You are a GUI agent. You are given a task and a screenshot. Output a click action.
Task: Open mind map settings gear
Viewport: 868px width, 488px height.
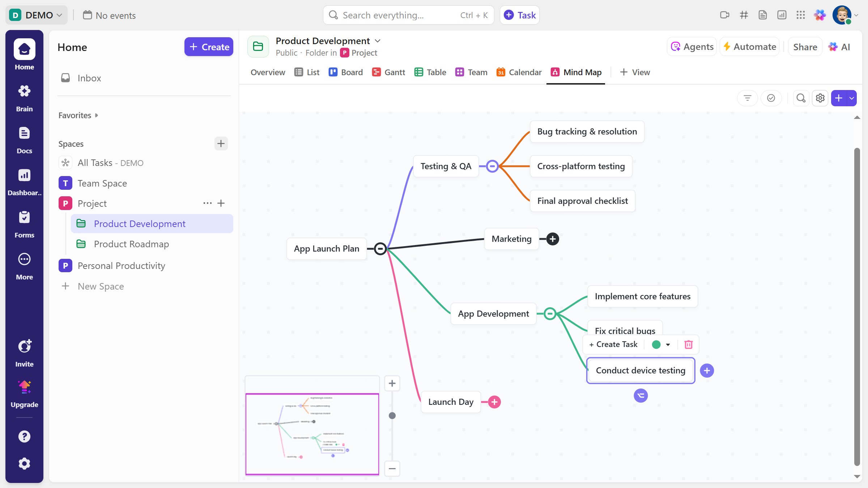tap(820, 98)
